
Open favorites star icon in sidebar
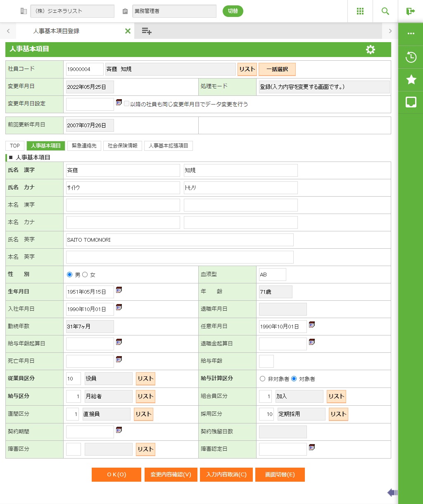[x=411, y=80]
